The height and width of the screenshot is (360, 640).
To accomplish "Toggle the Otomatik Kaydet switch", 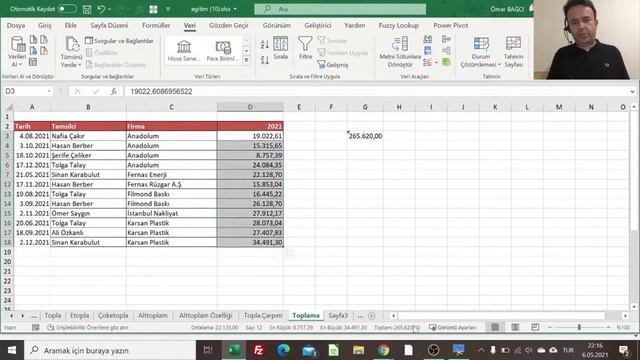I will click(67, 9).
